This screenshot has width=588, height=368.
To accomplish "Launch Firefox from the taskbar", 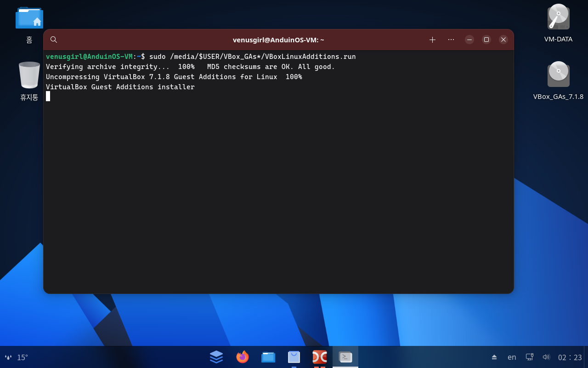I will click(x=243, y=357).
